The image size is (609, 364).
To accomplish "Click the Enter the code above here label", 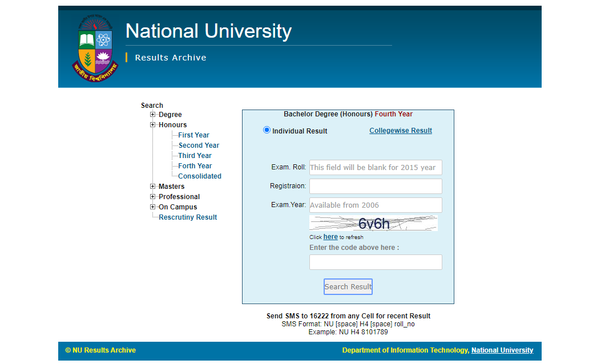I will point(354,248).
